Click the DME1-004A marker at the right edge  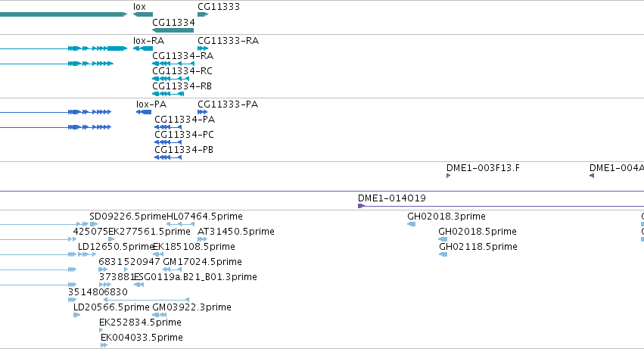pos(592,176)
